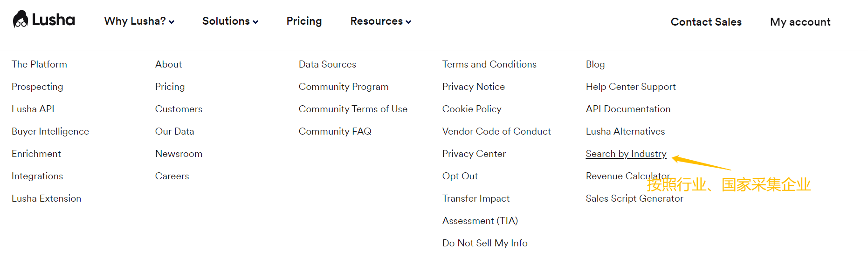Open the Search by Industry link
This screenshot has width=868, height=258.
point(626,154)
